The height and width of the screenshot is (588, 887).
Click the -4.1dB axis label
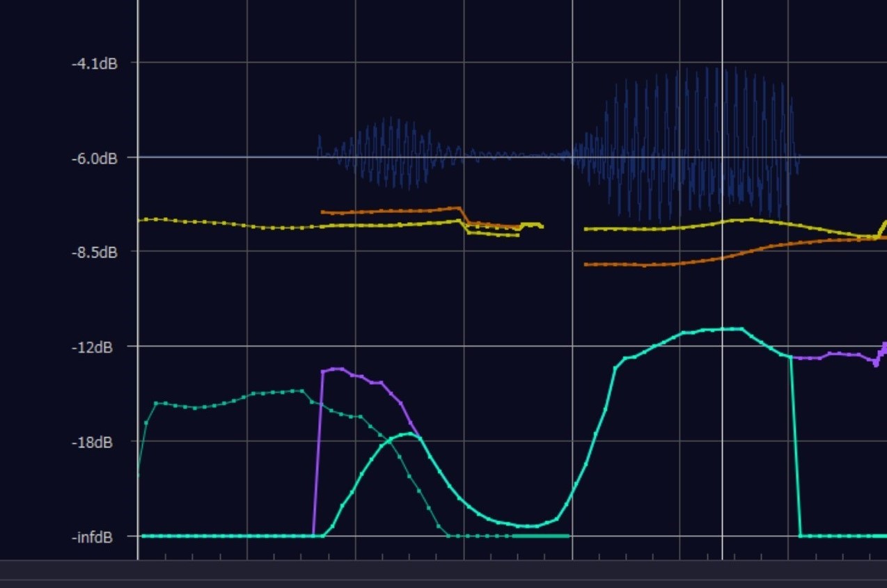tap(94, 63)
